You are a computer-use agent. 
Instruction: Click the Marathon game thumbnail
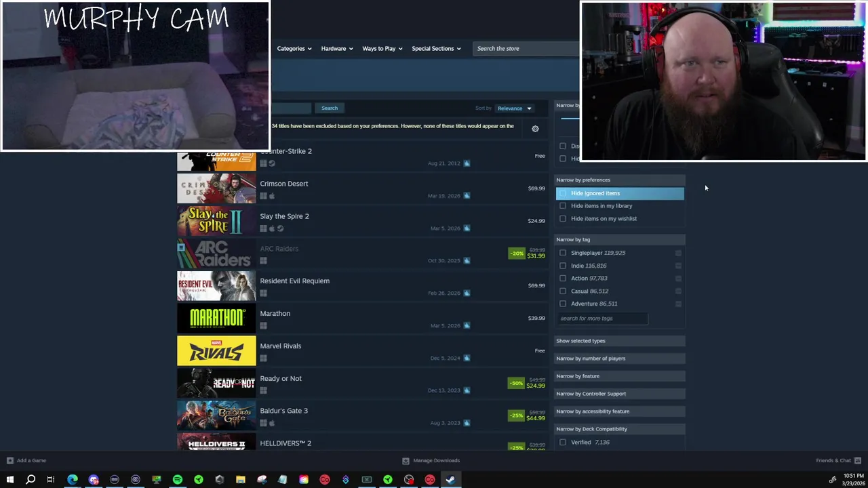tap(216, 318)
